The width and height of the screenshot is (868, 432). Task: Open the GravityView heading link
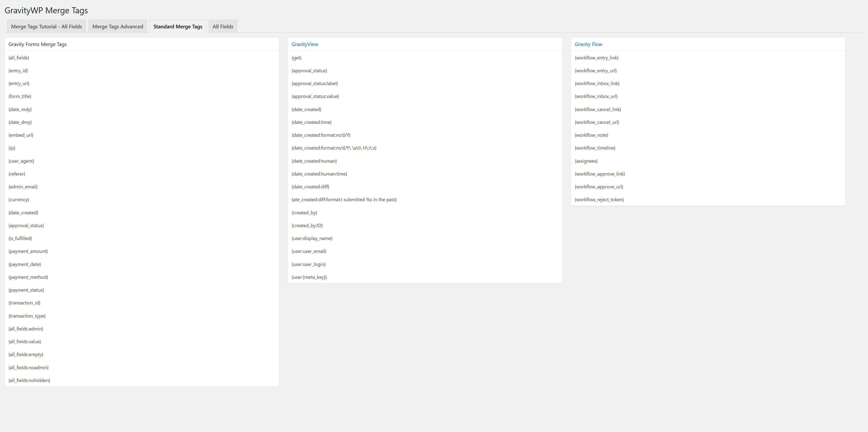point(305,44)
